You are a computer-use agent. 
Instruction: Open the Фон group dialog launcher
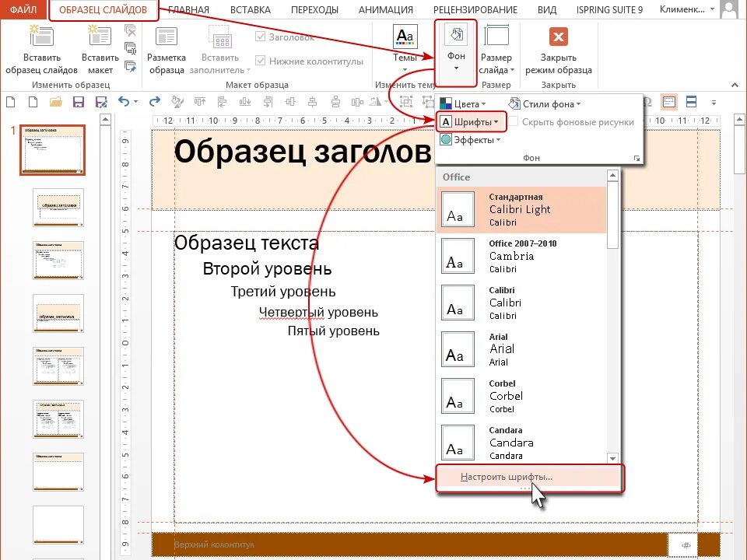[637, 158]
